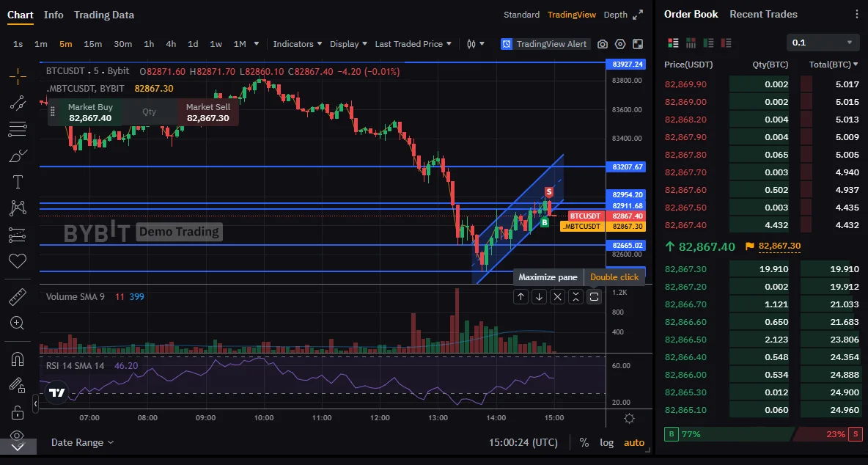Open the Last Traded Price dropdown

point(413,44)
